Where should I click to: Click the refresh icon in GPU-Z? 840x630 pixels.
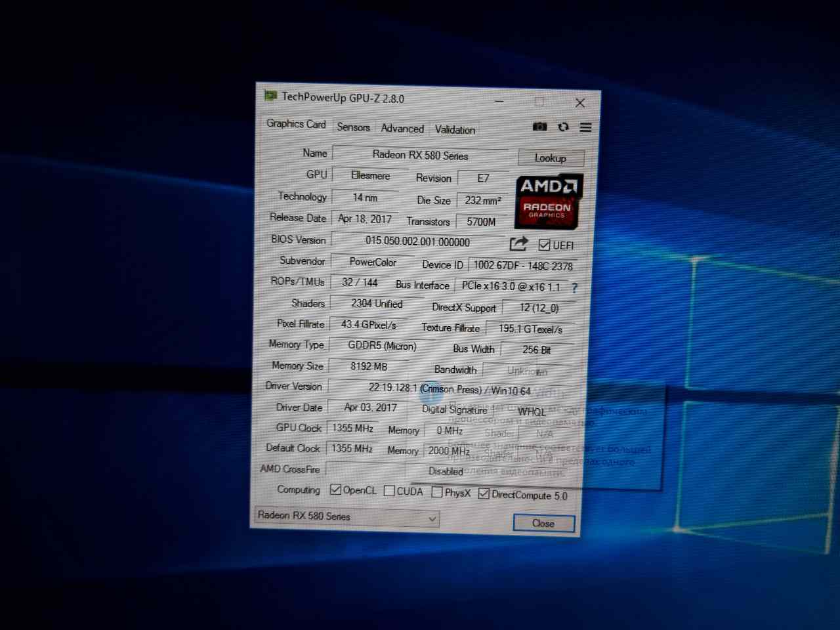click(x=563, y=127)
